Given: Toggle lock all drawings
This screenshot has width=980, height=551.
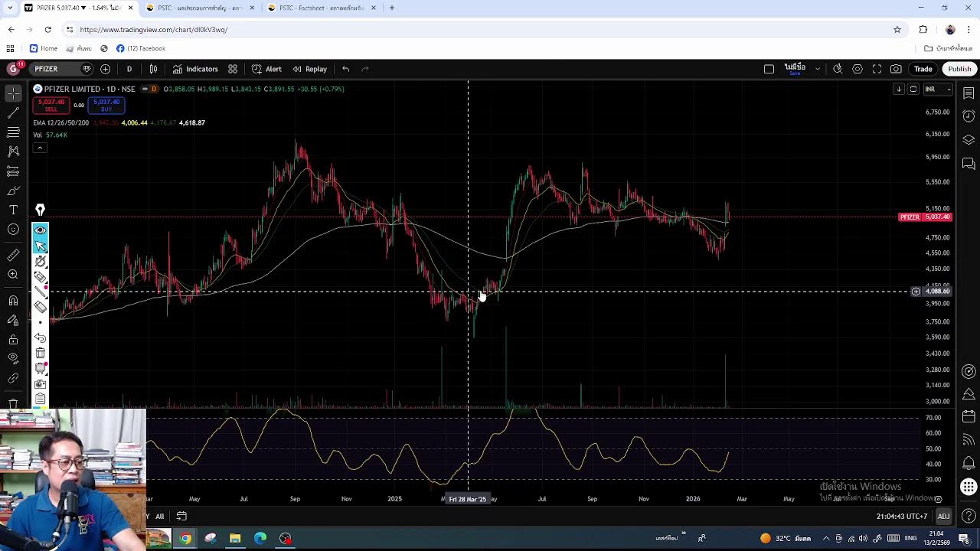Looking at the screenshot, I should 13,340.
